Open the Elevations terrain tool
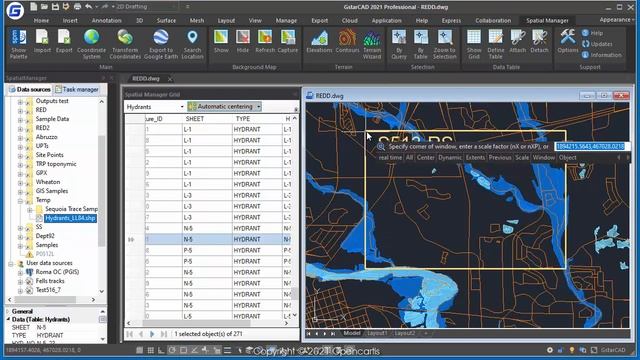The width and height of the screenshot is (640, 360). (x=319, y=41)
